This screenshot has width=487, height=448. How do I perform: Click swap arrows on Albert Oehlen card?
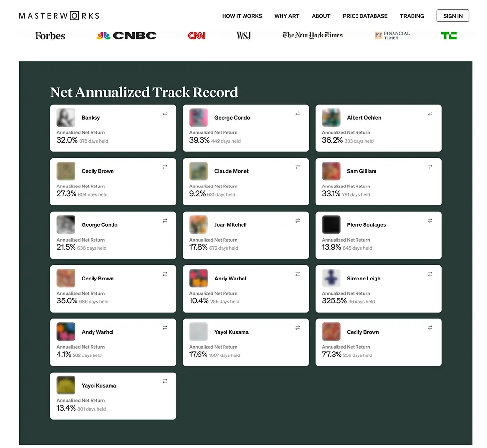[430, 113]
